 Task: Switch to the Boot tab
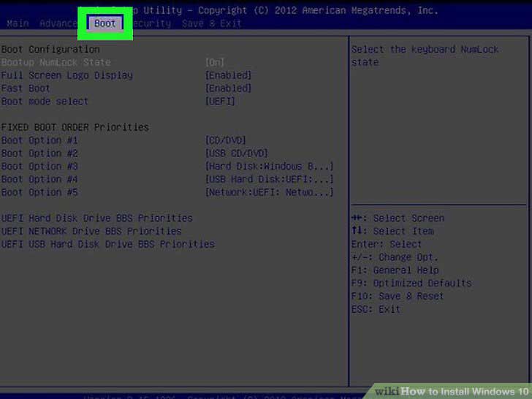104,23
